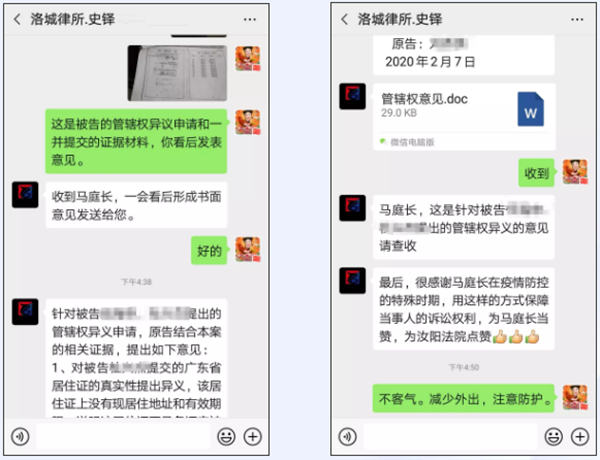The height and width of the screenshot is (460, 600).
Task: Tap the back arrow in right chat
Action: 344,19
